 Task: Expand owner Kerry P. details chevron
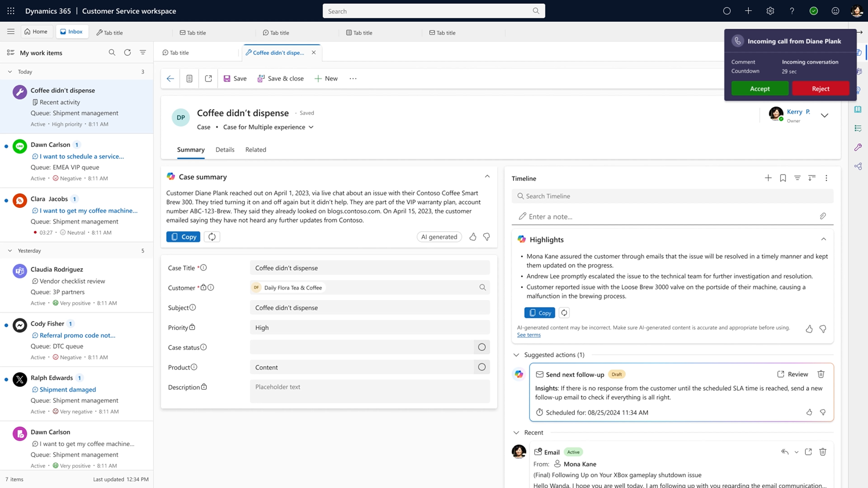pos(825,115)
